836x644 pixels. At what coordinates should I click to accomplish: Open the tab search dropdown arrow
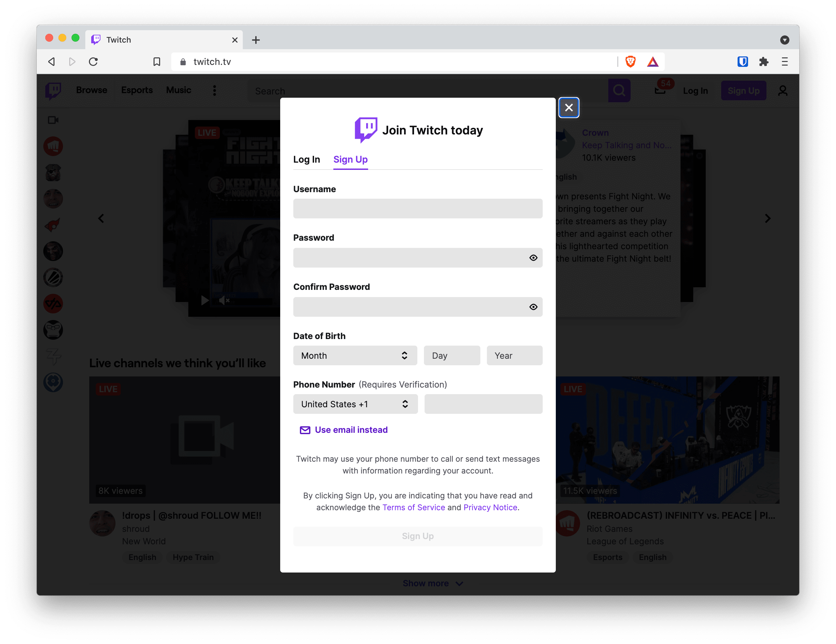784,40
